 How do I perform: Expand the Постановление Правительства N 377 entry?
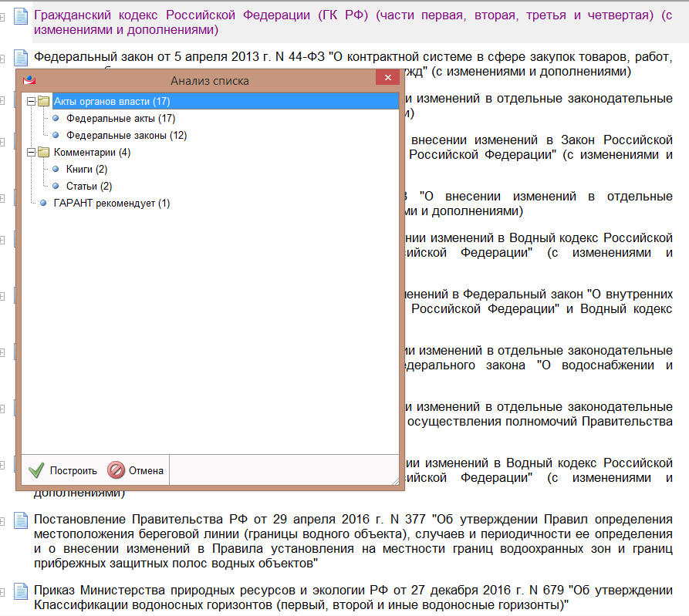pos(2,521)
